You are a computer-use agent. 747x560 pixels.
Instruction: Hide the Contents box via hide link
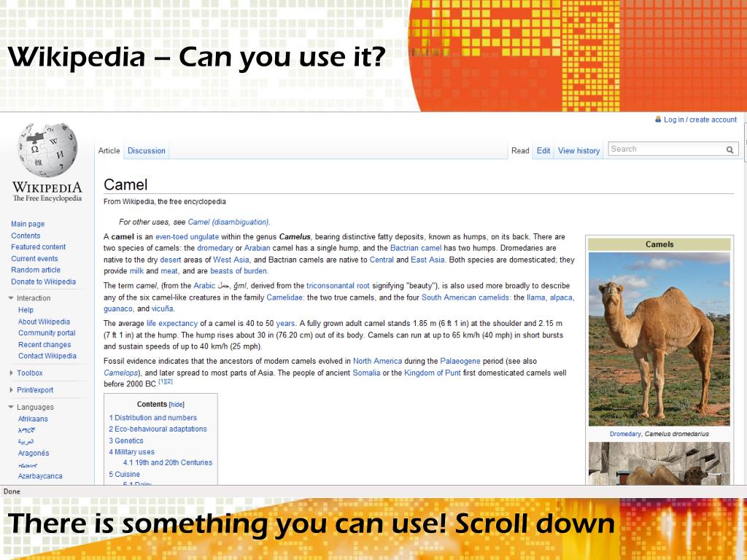click(x=177, y=404)
